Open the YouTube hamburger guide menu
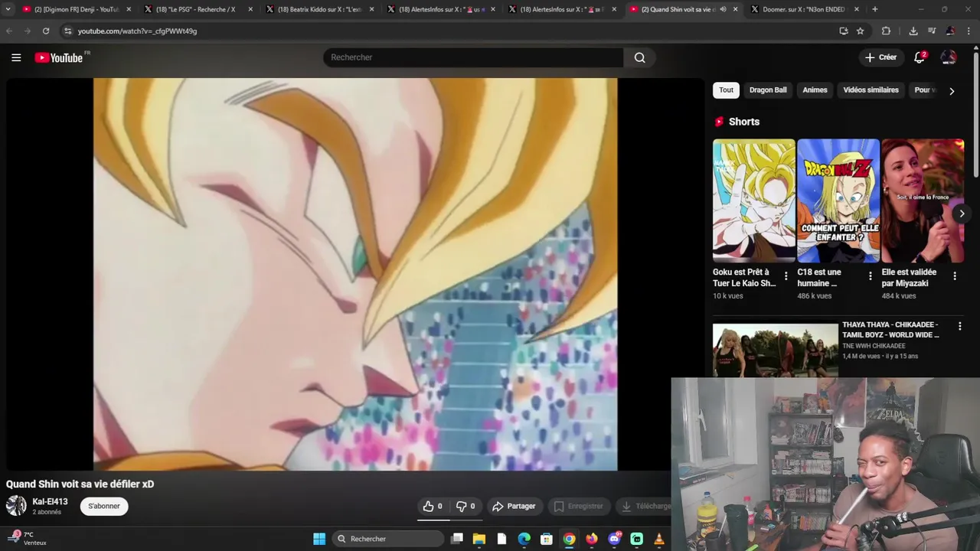This screenshot has height=551, width=980. tap(16, 57)
